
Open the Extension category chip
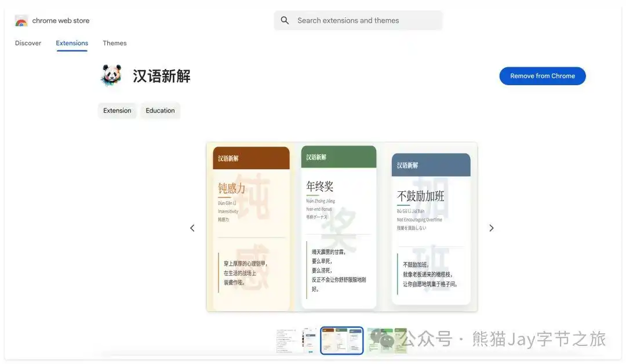[117, 110]
